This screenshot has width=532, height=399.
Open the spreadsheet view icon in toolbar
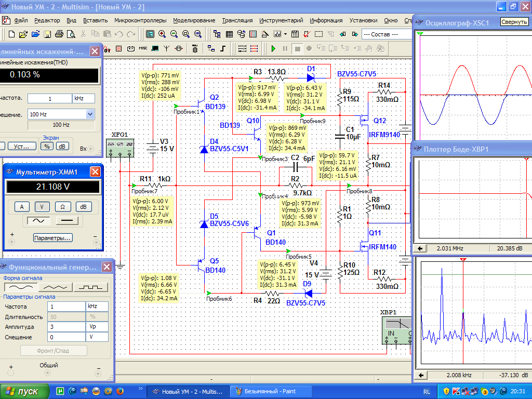(230, 34)
